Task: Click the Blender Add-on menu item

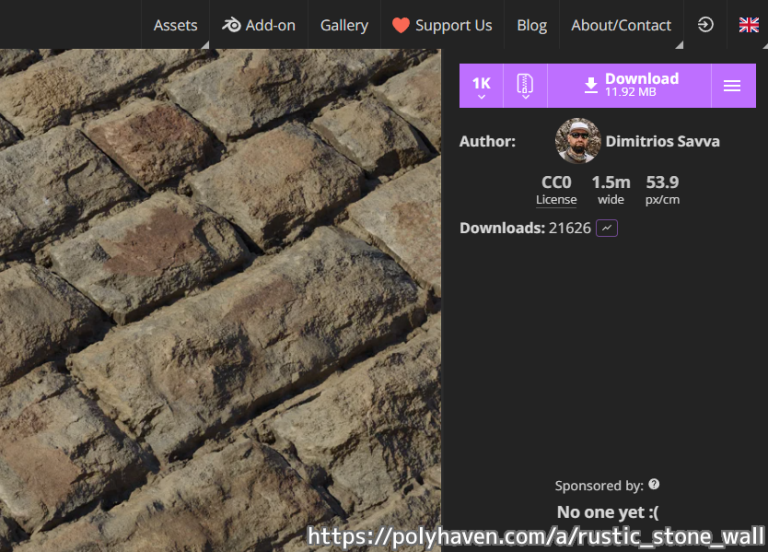Action: [259, 25]
